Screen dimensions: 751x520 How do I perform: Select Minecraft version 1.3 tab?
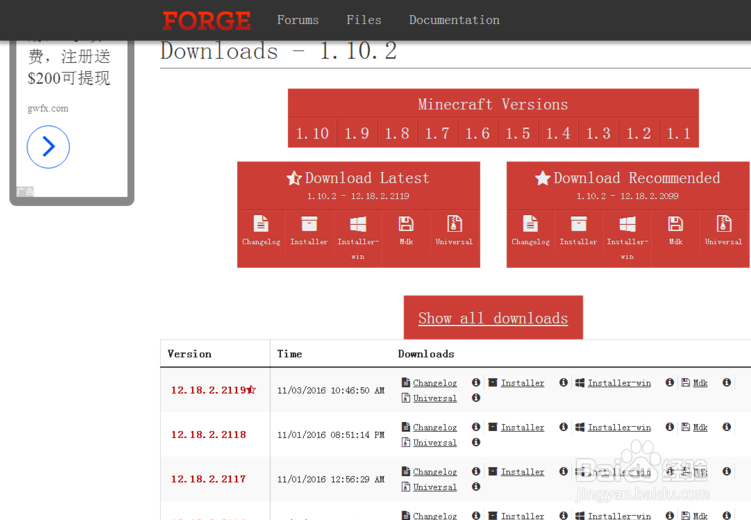pos(598,133)
